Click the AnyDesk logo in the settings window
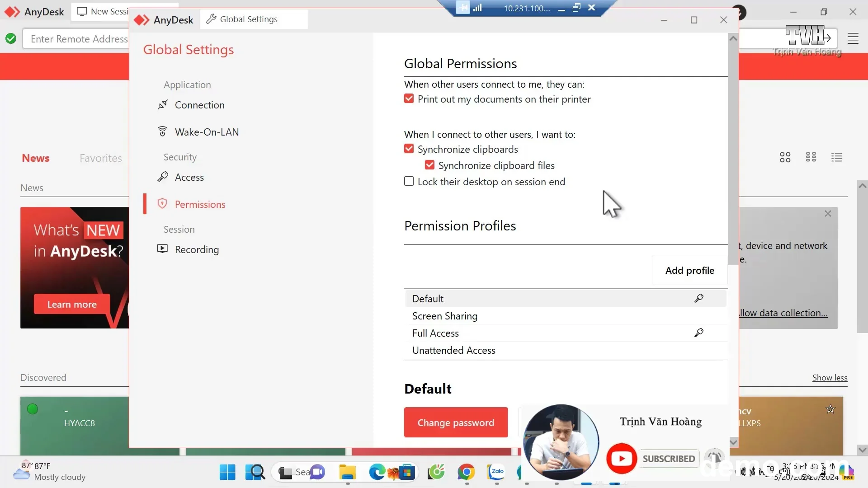 (142, 20)
